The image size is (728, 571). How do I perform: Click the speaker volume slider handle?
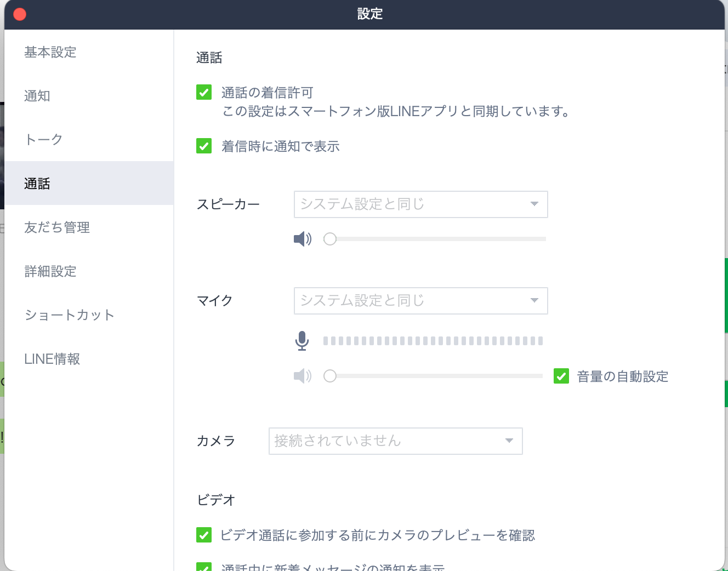330,239
